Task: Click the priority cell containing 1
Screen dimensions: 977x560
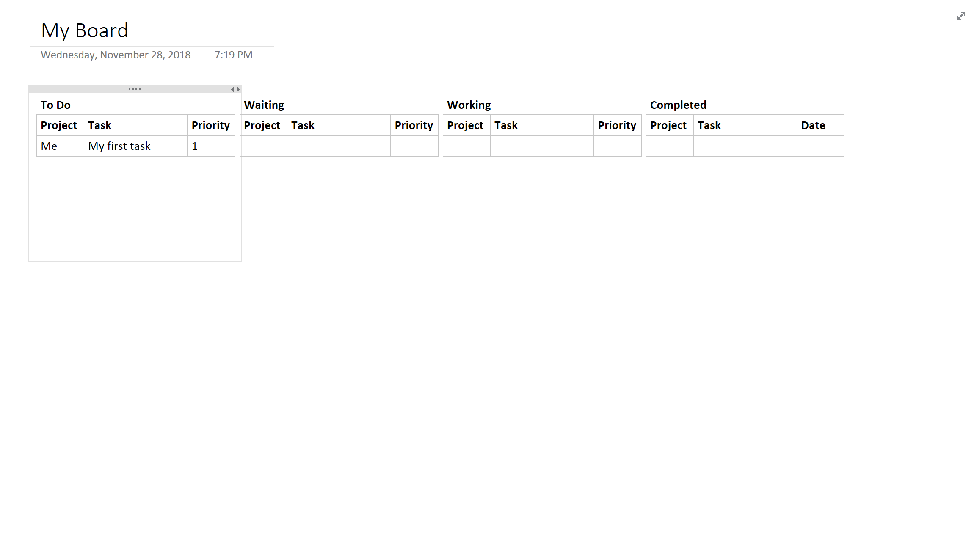Action: click(x=195, y=146)
